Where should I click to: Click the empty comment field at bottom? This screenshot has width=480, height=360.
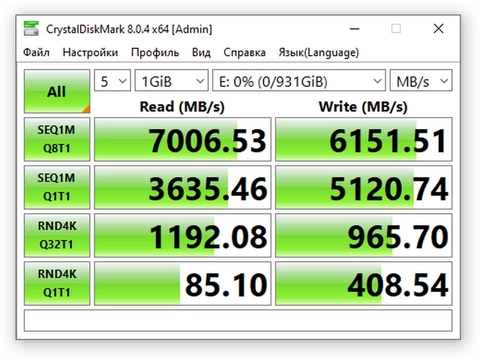238,320
